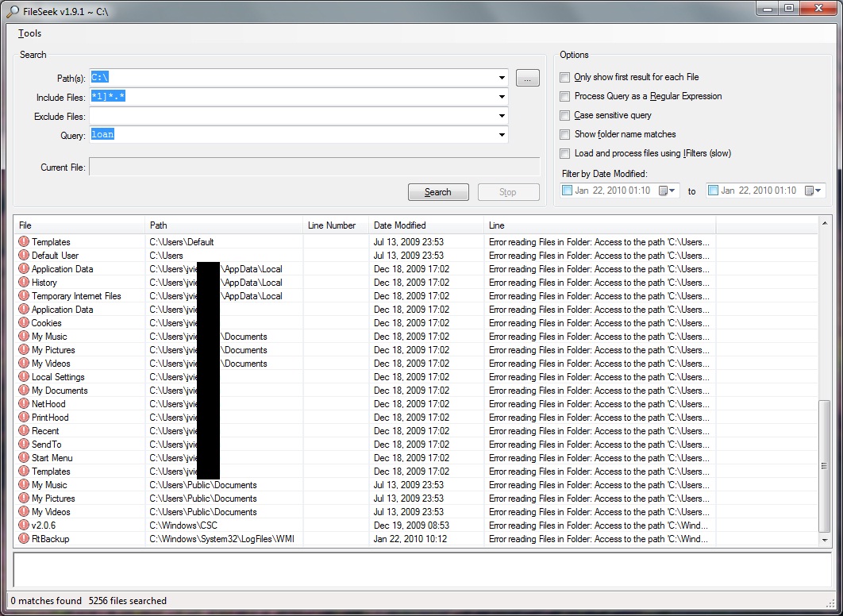The width and height of the screenshot is (843, 616).
Task: Select the error icon for Cookies row
Action: click(x=24, y=323)
